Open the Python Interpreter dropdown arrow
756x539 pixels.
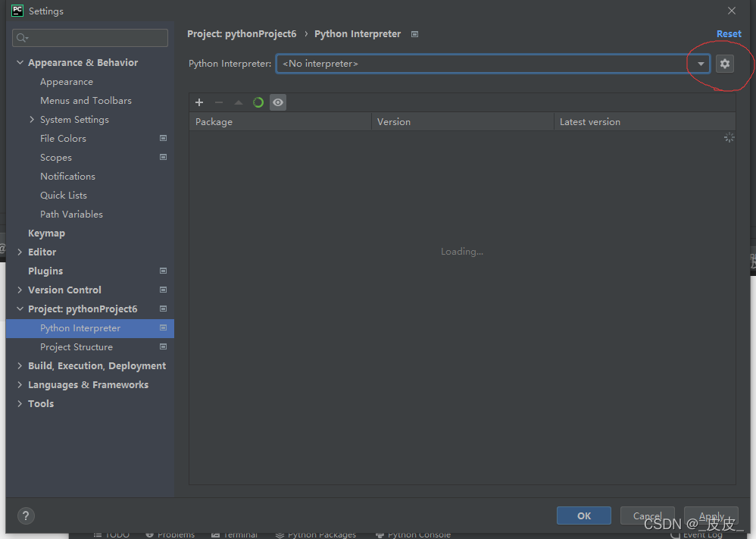[701, 64]
